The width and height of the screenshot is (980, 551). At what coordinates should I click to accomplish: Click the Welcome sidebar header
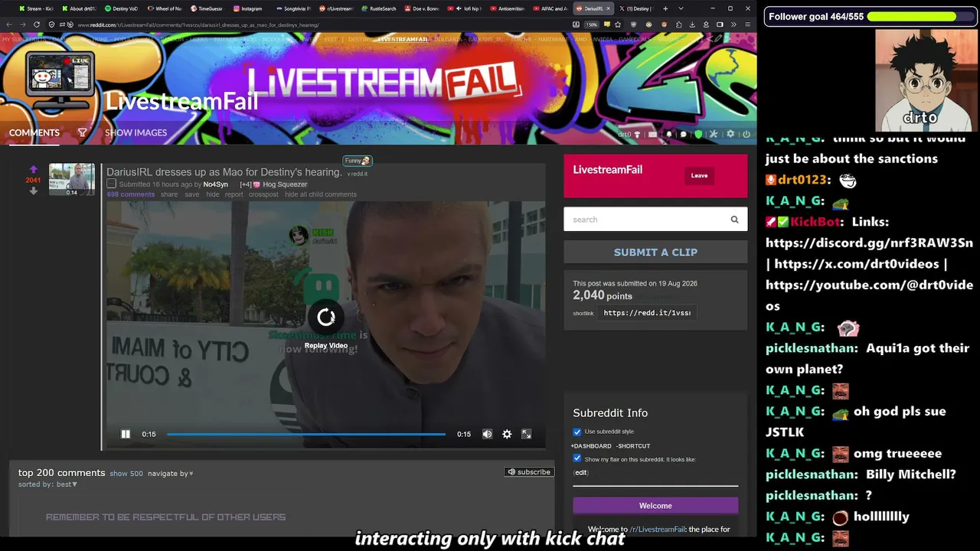pos(655,506)
